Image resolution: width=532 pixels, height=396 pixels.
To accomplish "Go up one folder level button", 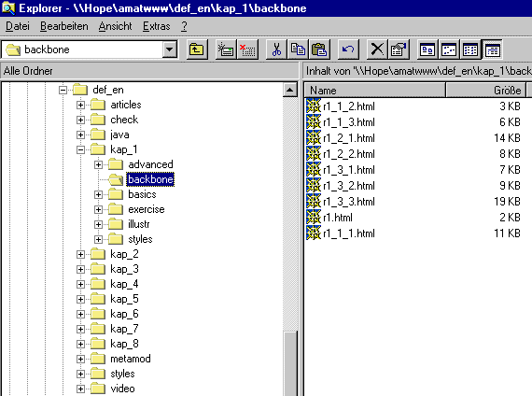I will tap(197, 49).
